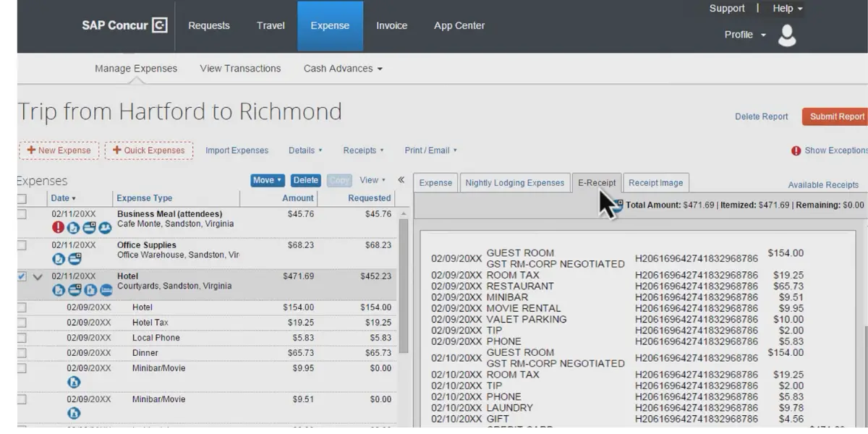This screenshot has width=868, height=434.
Task: Check the $9.95 Minibar/Movie checkbox
Action: pyautogui.click(x=22, y=368)
